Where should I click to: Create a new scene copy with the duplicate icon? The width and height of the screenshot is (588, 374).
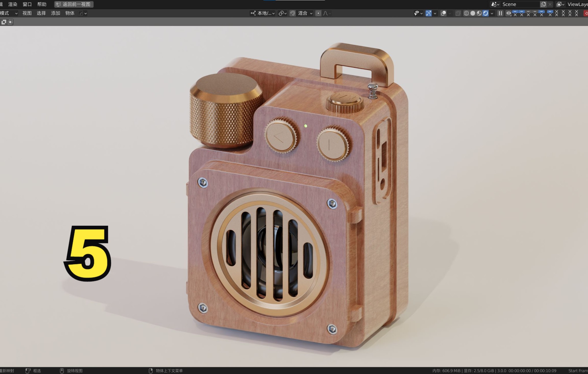click(x=544, y=4)
